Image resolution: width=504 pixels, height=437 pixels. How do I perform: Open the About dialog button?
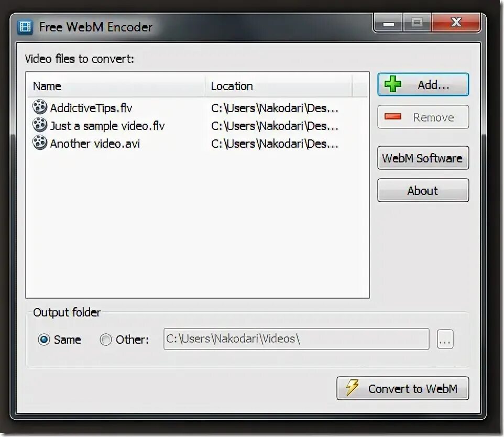(423, 190)
